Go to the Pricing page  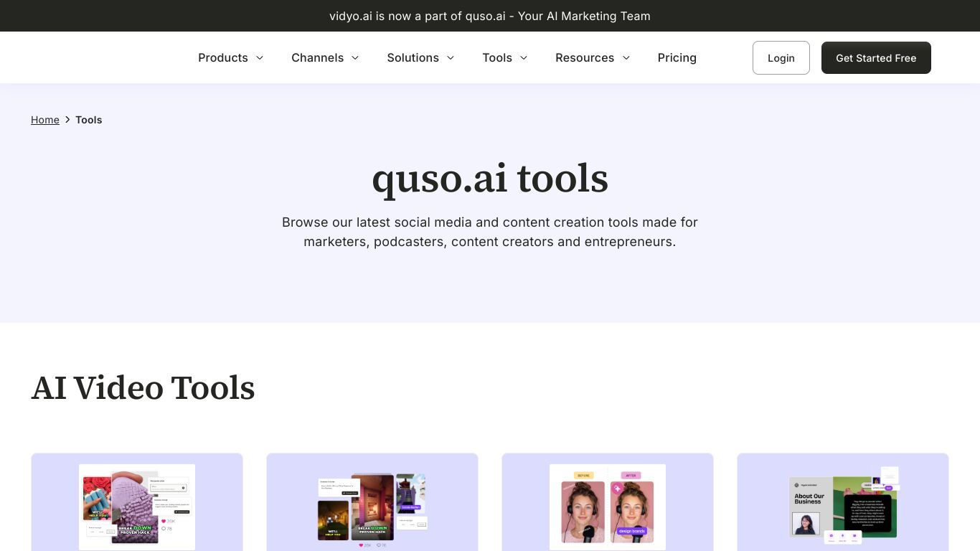tap(677, 57)
